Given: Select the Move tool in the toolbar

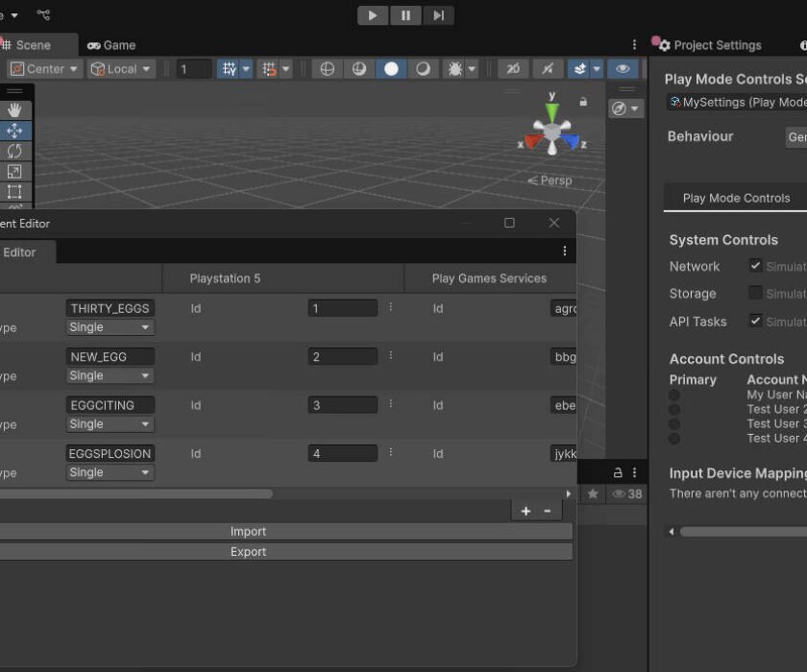Looking at the screenshot, I should [x=13, y=131].
